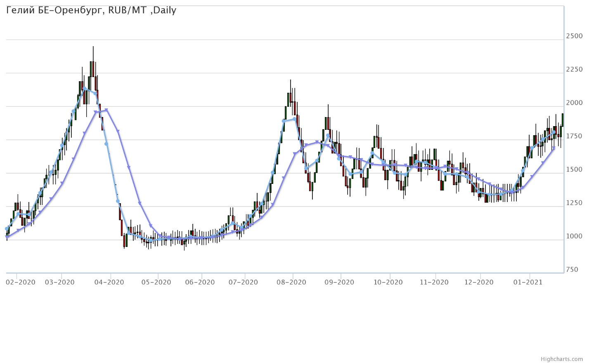Screen dimensions: 589x364
Task: Click the 2500 y-axis price label
Action: pyautogui.click(x=574, y=36)
